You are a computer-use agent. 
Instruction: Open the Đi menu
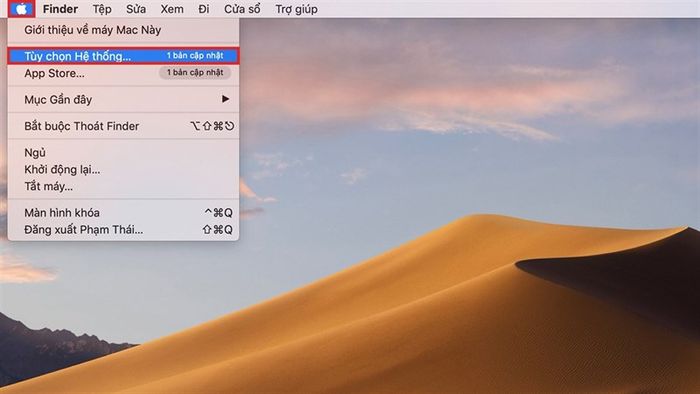click(204, 9)
